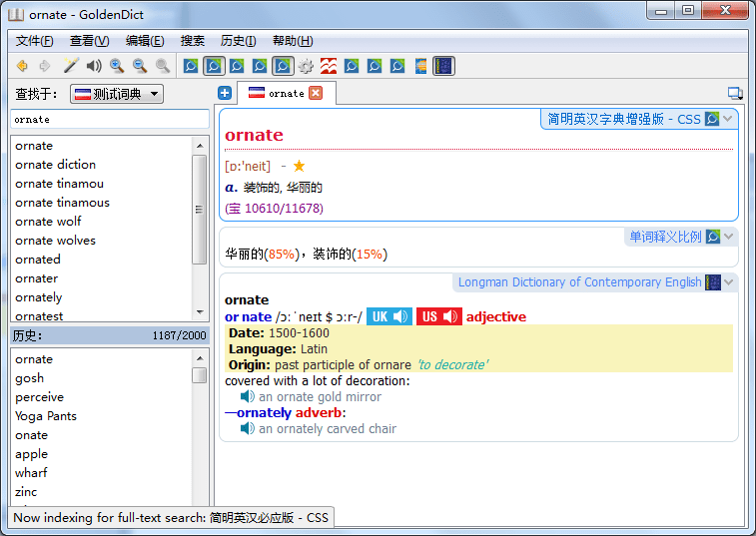Image resolution: width=756 pixels, height=536 pixels.
Task: Open the 历史(I) menu
Action: pyautogui.click(x=238, y=41)
